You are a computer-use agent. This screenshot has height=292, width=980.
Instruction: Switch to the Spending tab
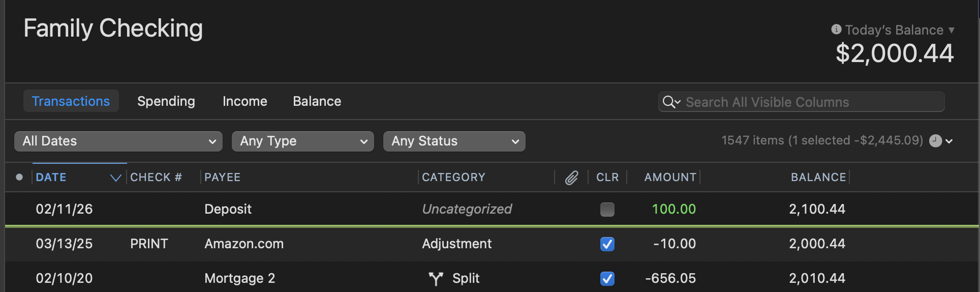coord(166,101)
